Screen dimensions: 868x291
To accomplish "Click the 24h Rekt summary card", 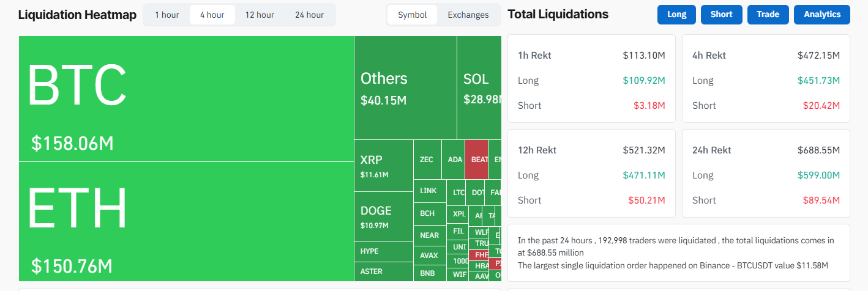I will pyautogui.click(x=766, y=175).
